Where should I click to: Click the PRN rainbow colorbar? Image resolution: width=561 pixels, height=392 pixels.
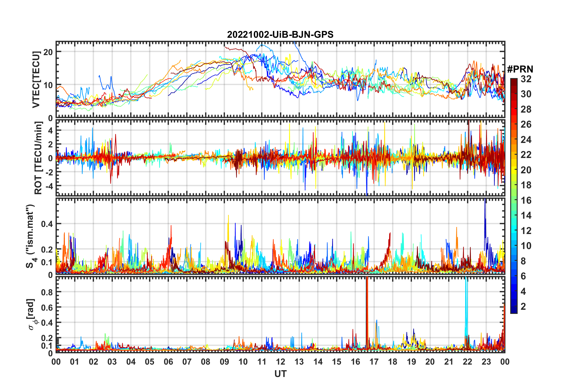coord(514,196)
